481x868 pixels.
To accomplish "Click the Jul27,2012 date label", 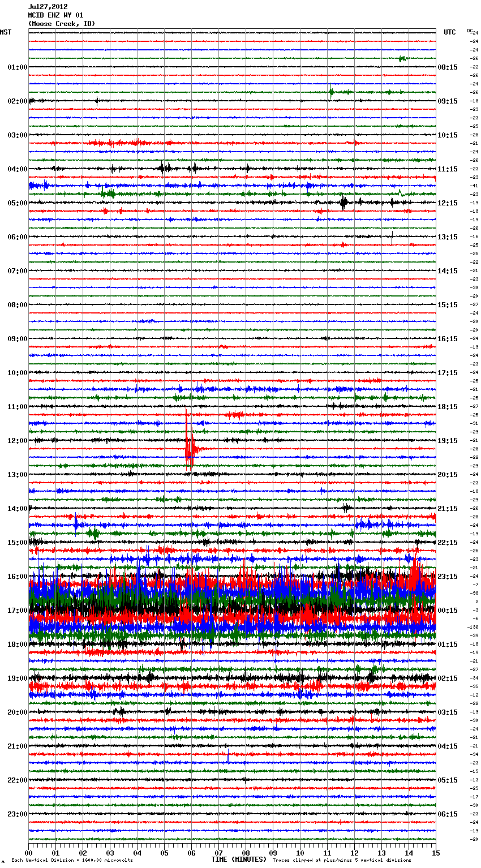I will 48,7.
